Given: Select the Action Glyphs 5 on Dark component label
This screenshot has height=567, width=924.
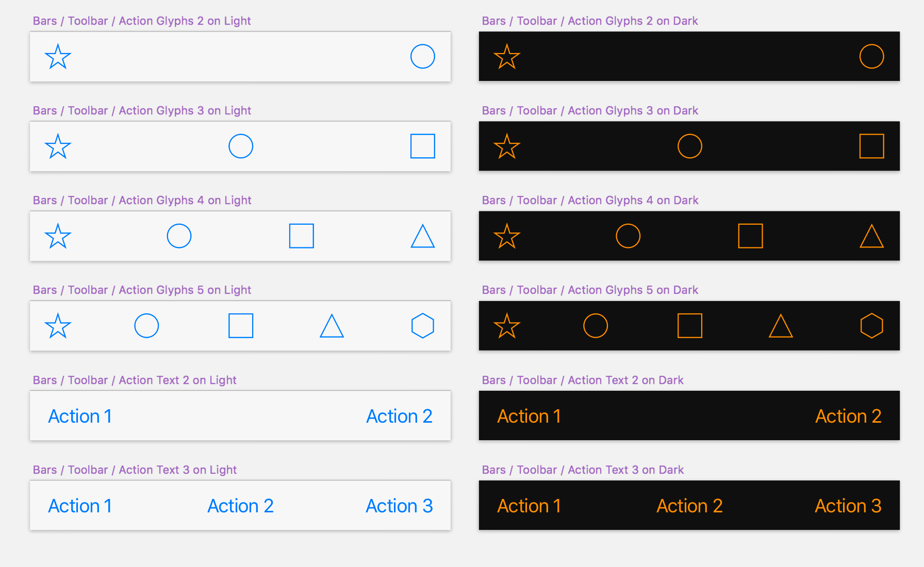Looking at the screenshot, I should pyautogui.click(x=590, y=290).
